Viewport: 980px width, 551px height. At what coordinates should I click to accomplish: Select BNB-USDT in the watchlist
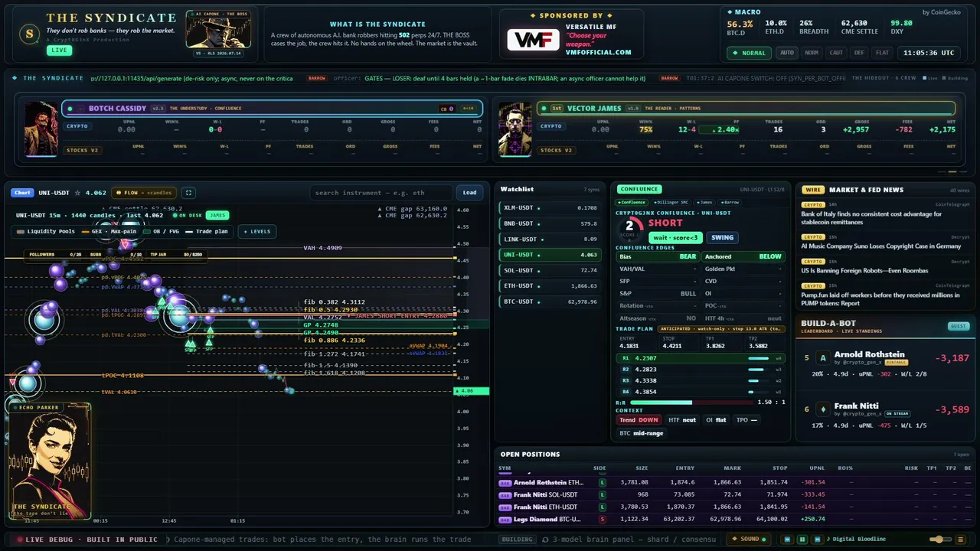point(549,223)
